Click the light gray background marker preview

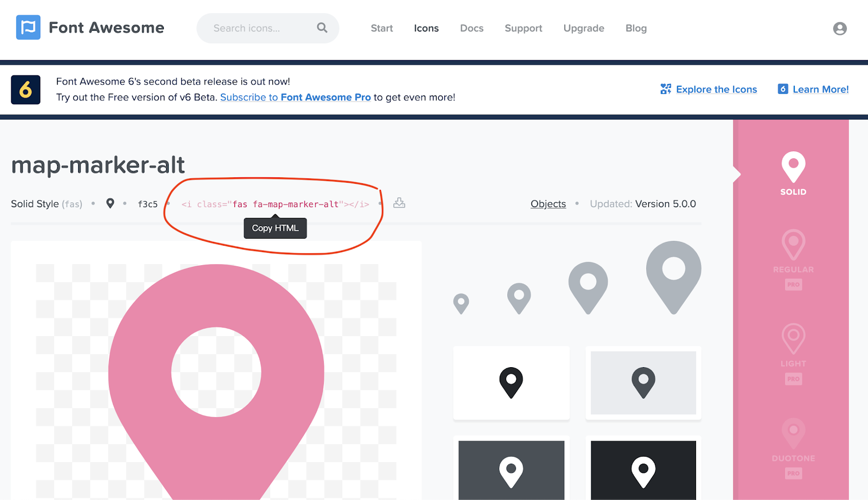(x=643, y=383)
